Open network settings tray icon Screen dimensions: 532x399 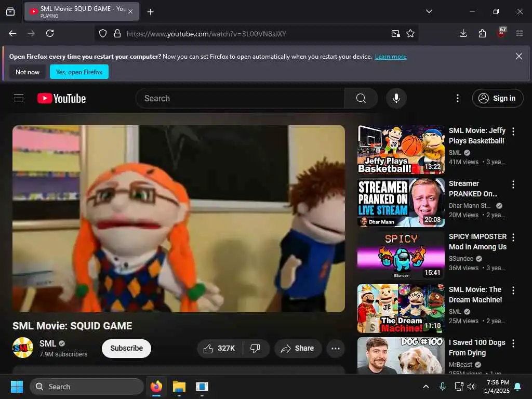click(459, 387)
